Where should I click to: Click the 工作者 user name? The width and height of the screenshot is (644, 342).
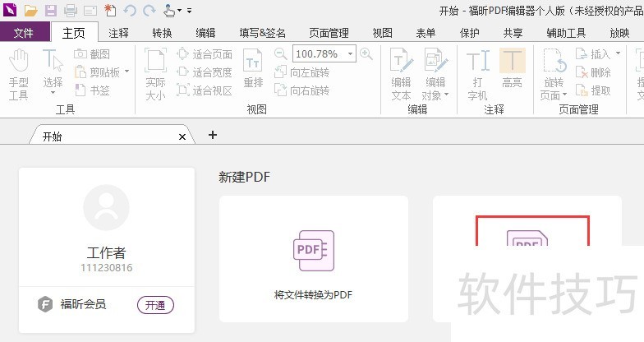pyautogui.click(x=107, y=252)
